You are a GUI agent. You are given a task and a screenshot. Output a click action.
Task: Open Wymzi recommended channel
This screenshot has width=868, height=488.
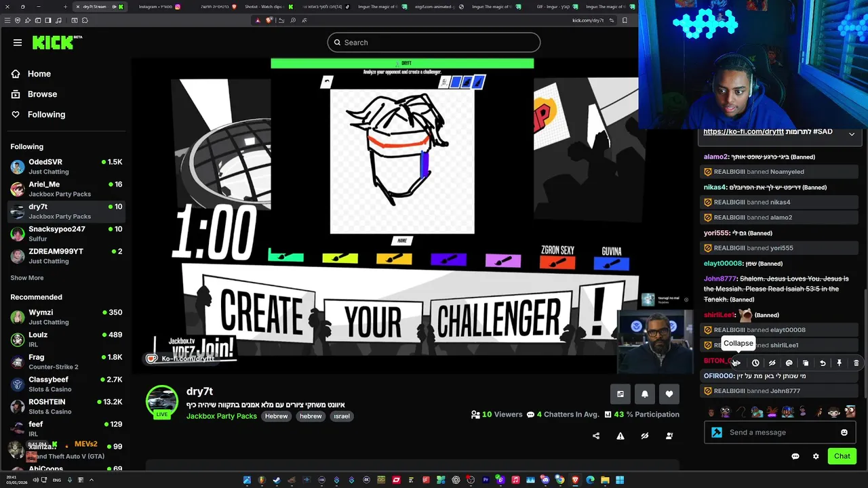pyautogui.click(x=66, y=317)
